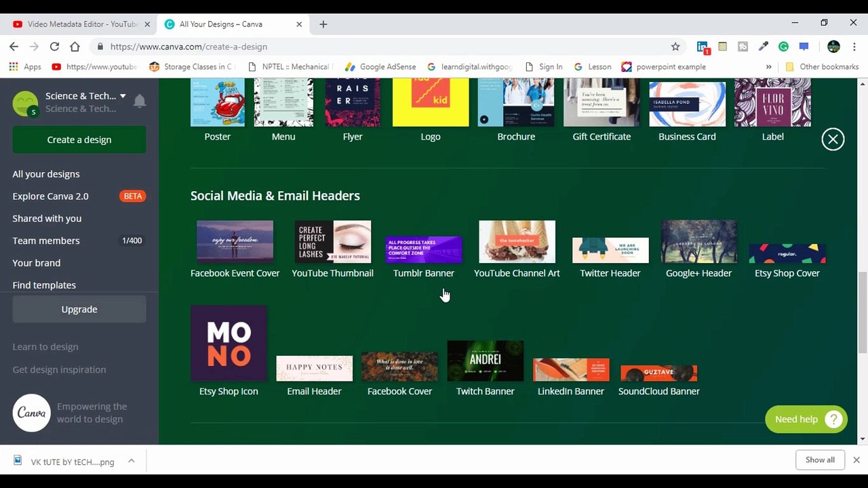Click Show all downloads button
The width and height of the screenshot is (868, 488).
tap(820, 460)
